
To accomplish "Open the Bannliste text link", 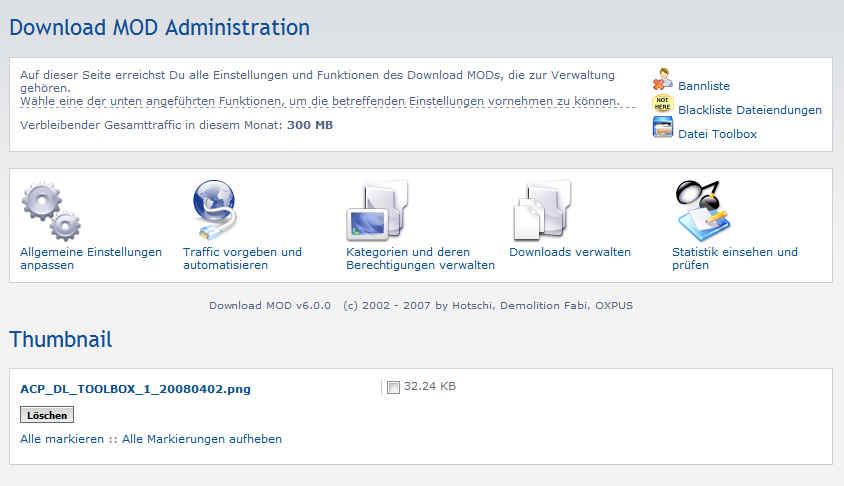I will point(704,86).
